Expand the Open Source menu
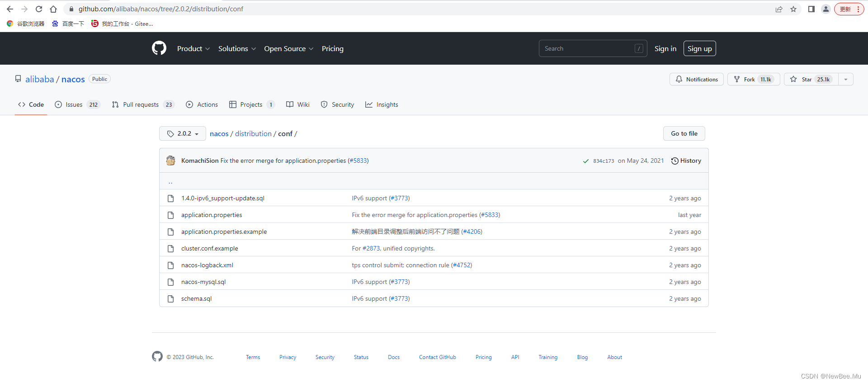Viewport: 868px width, 383px height. coord(289,48)
